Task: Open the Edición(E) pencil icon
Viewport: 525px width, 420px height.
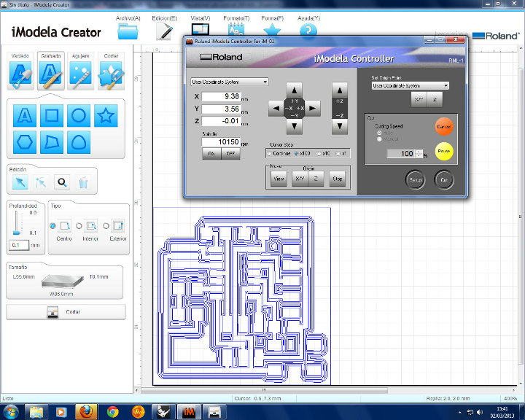Action: coord(164,31)
